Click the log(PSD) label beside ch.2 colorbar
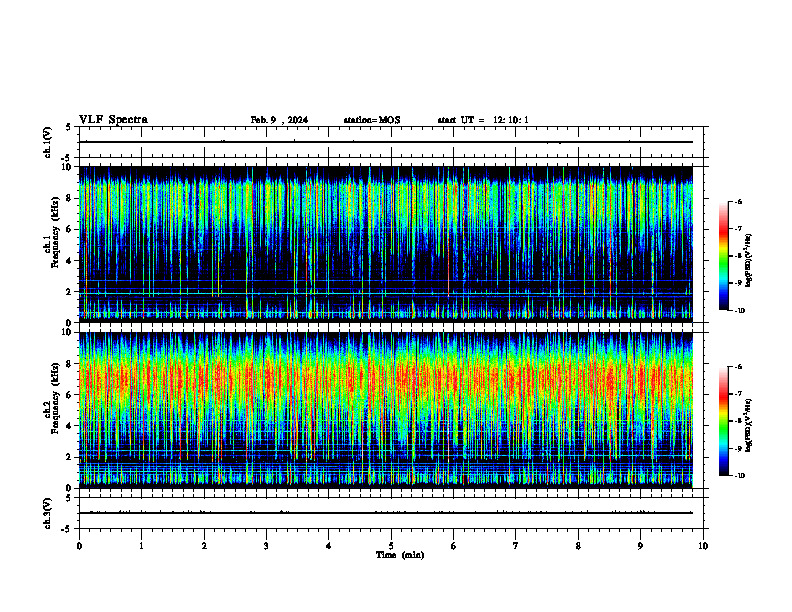This screenshot has width=792, height=612. (x=750, y=424)
